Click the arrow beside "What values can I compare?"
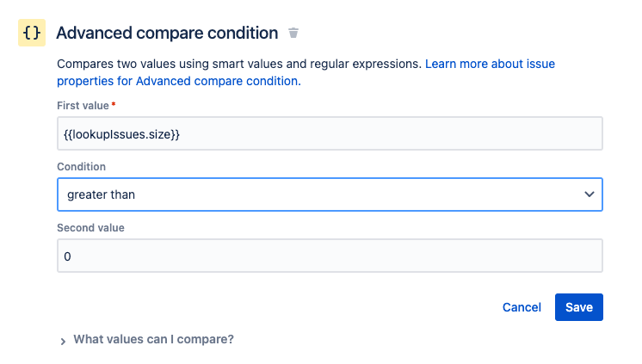This screenshot has width=642, height=364. coord(63,341)
